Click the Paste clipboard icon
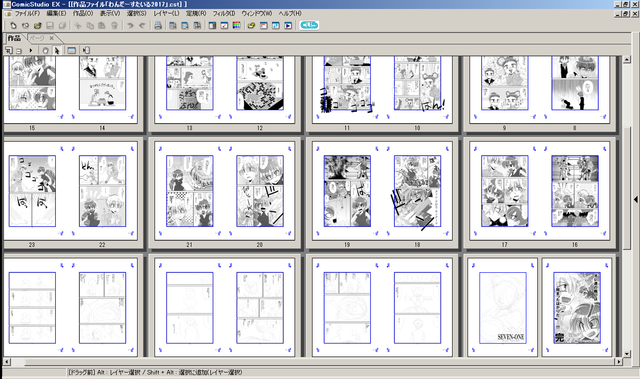The width and height of the screenshot is (640, 379). [x=102, y=26]
